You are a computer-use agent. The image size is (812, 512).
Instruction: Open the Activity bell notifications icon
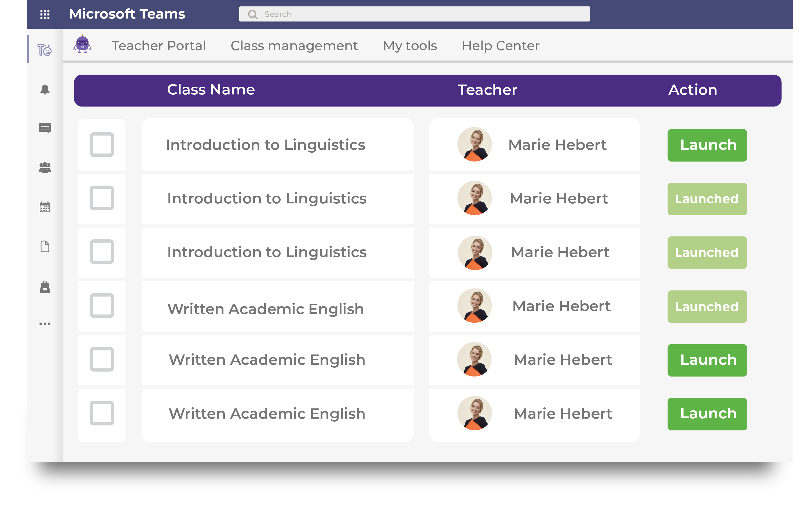coord(45,89)
